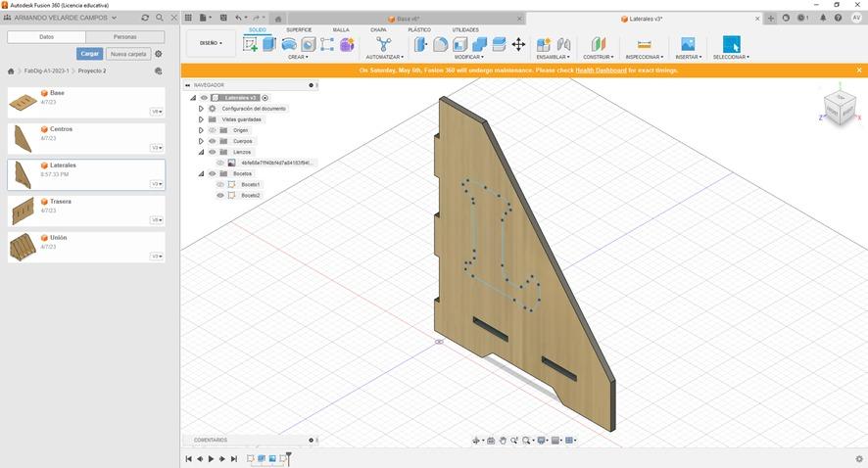The image size is (868, 468).
Task: Select the Extrude tool icon
Action: coord(269,44)
